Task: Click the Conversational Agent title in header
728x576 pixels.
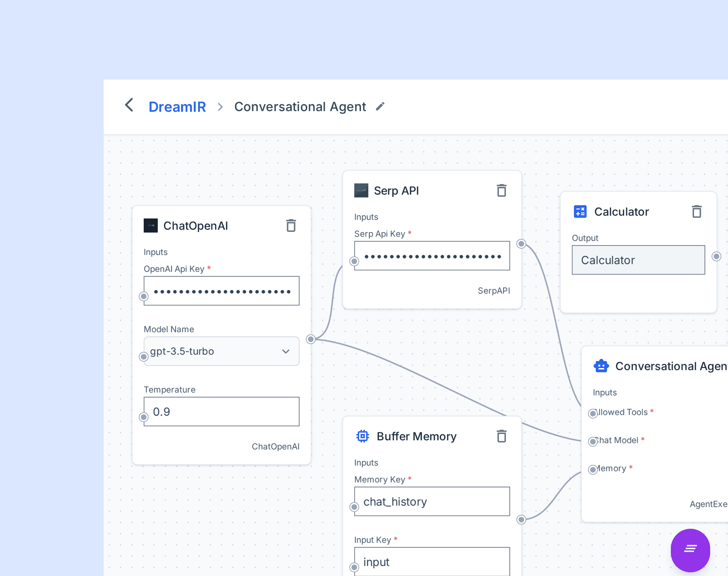Action: 300,107
